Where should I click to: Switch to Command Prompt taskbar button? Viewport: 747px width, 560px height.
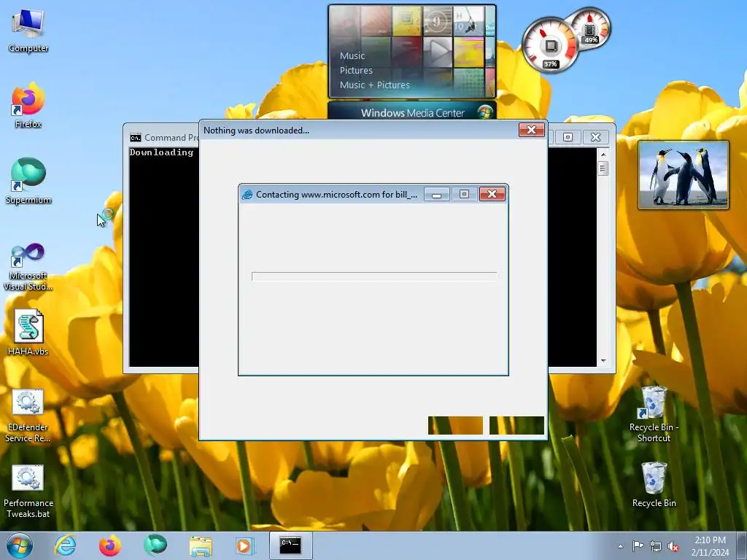(290, 545)
